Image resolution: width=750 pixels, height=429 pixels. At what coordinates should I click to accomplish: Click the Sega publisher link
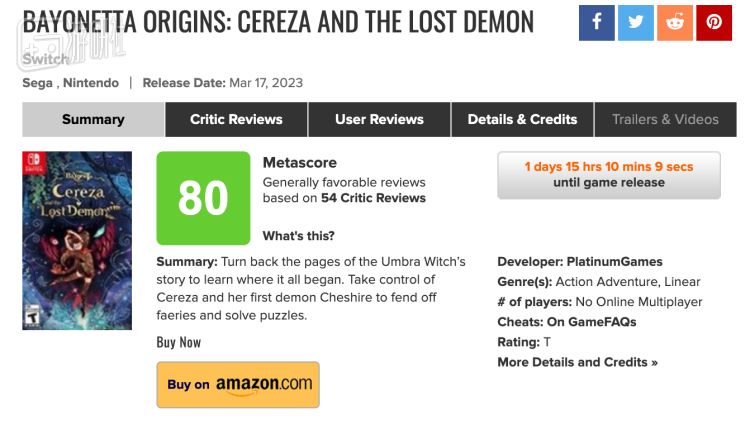(37, 83)
